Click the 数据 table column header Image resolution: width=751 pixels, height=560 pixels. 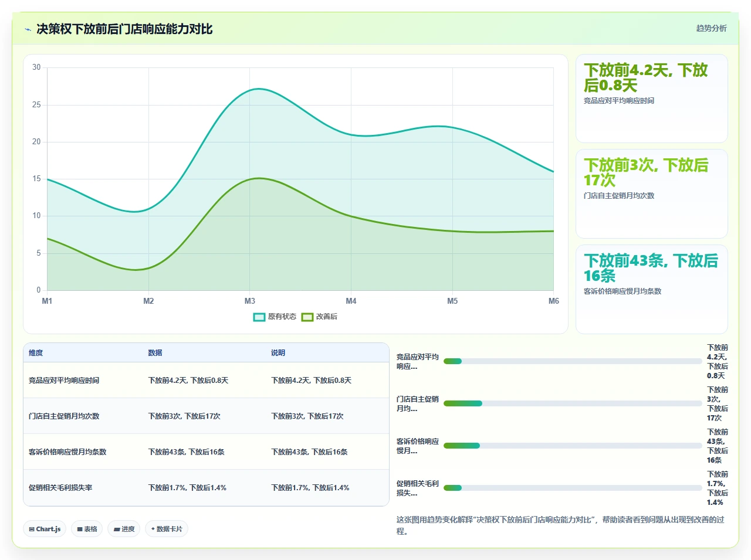(x=155, y=353)
